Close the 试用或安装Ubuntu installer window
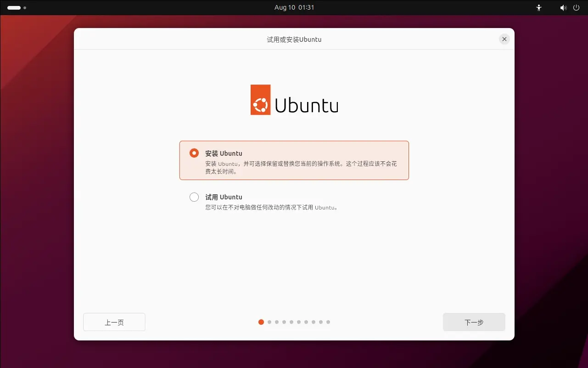 (x=504, y=39)
